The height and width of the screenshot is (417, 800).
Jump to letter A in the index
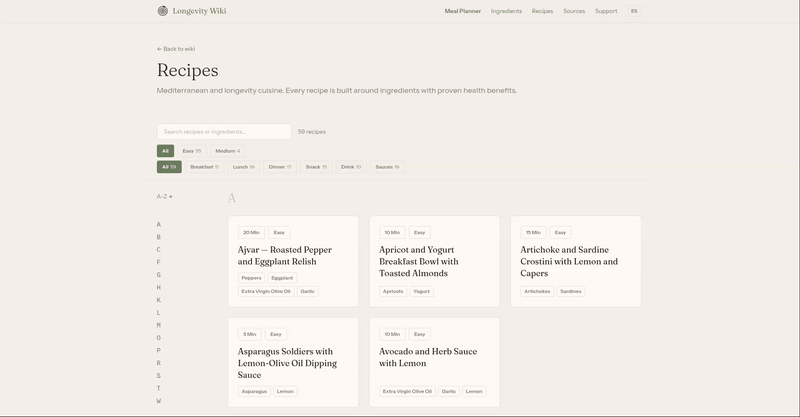(x=159, y=225)
